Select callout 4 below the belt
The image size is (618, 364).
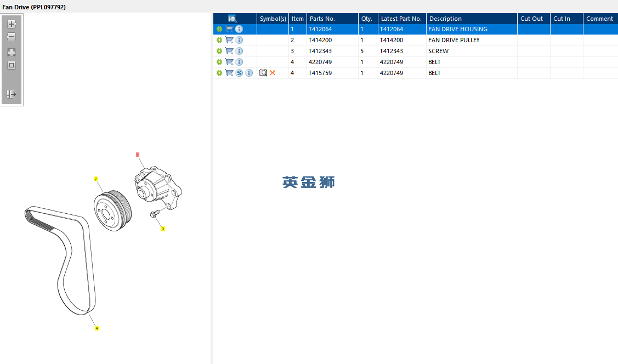(97, 328)
